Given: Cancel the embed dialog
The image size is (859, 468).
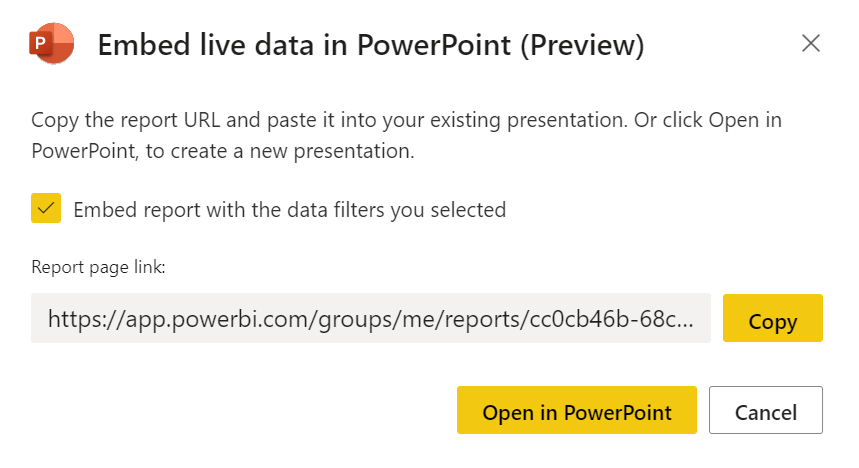Looking at the screenshot, I should pos(766,410).
